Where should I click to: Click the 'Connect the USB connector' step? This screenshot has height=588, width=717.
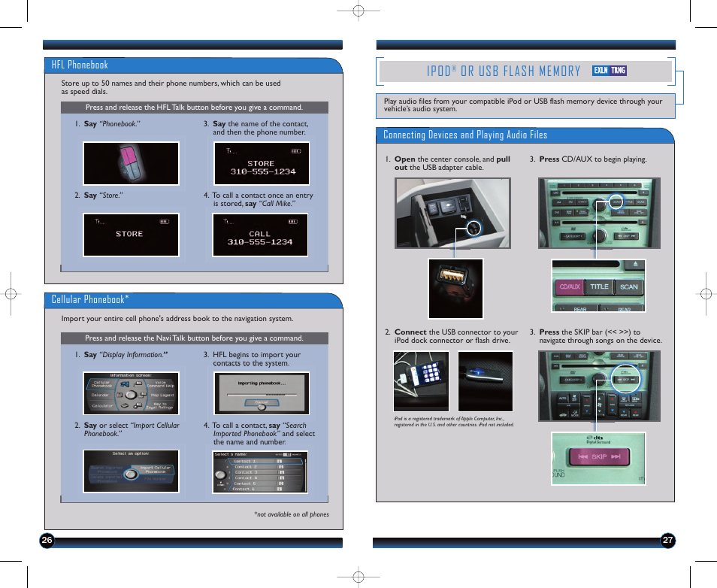click(x=452, y=336)
